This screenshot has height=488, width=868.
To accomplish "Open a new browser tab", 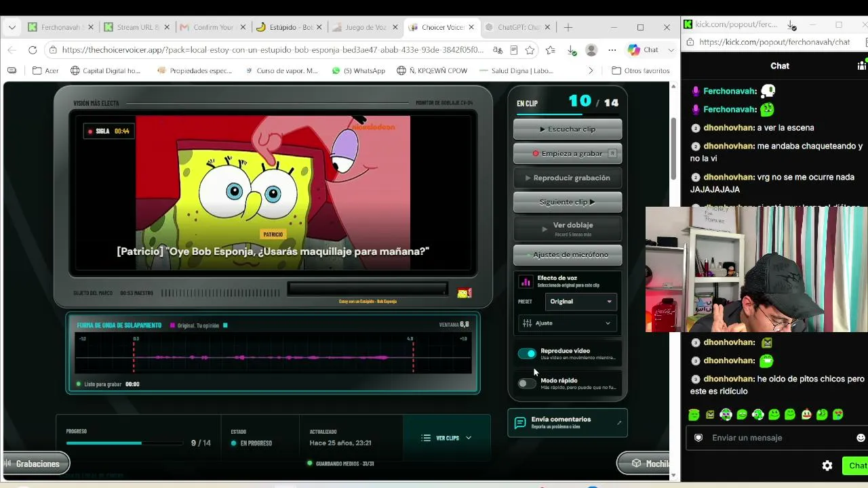I will tap(568, 27).
